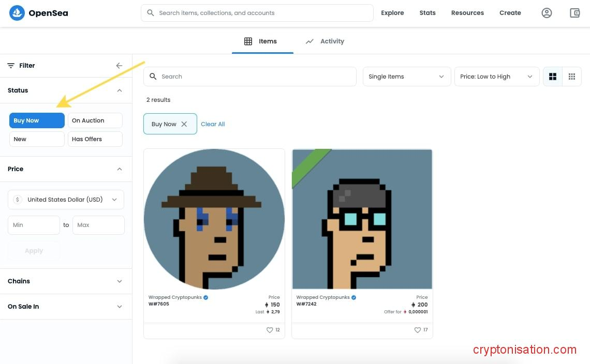Click the Clear All link
This screenshot has width=590, height=364.
pos(213,124)
